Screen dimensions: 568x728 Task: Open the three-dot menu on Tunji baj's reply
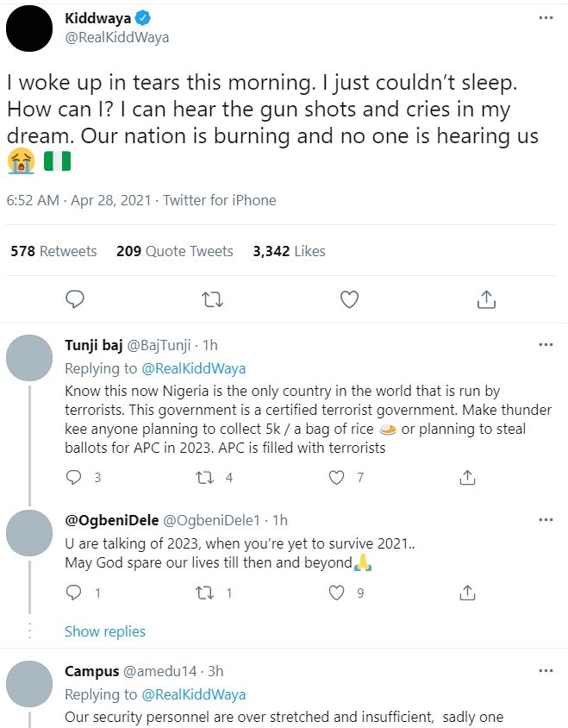click(546, 344)
